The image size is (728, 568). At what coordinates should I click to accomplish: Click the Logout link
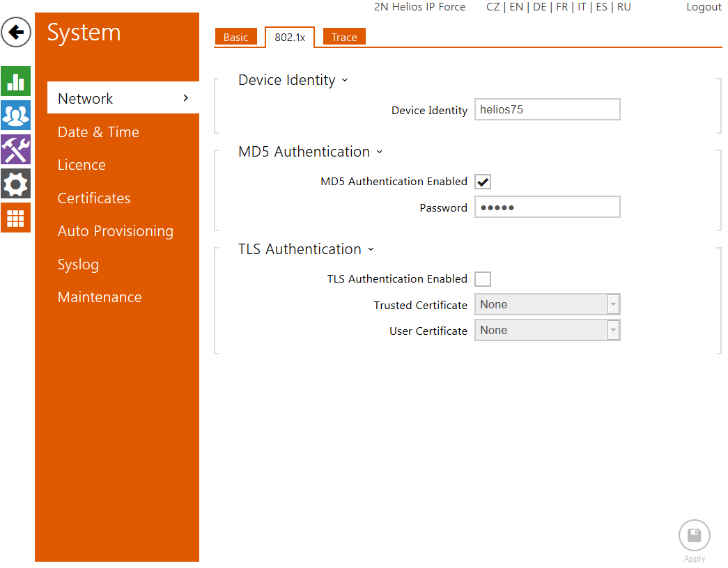coord(704,7)
